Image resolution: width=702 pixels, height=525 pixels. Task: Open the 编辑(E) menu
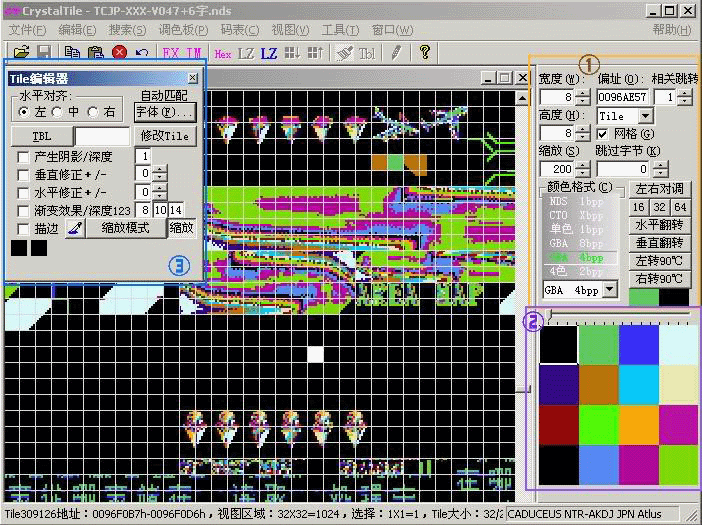[77, 30]
